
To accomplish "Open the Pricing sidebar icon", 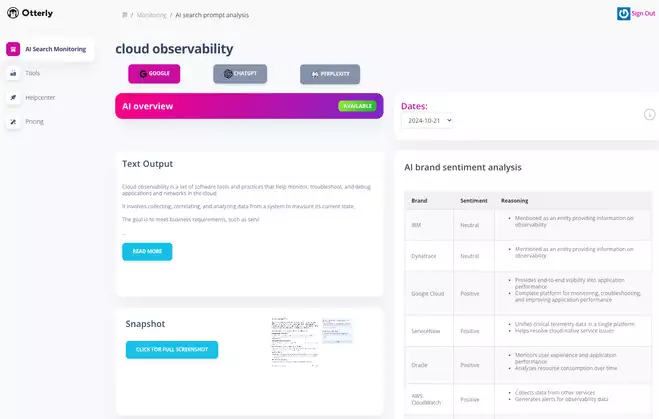I will click(x=13, y=122).
